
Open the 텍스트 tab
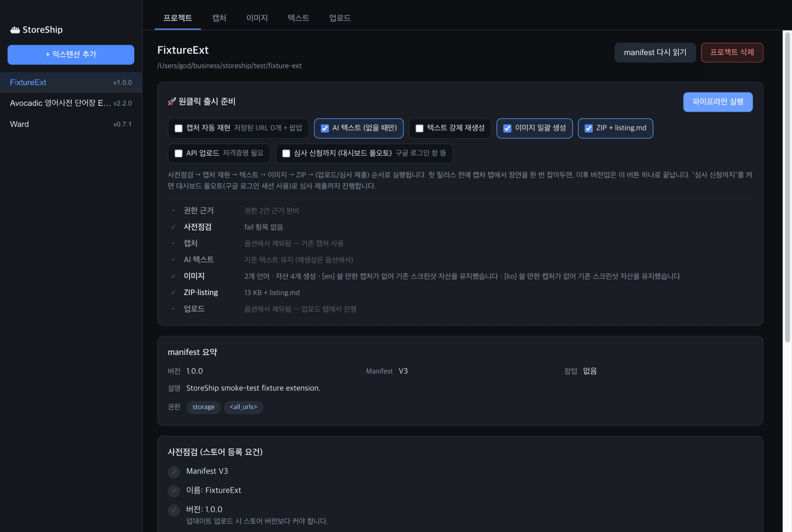click(298, 18)
